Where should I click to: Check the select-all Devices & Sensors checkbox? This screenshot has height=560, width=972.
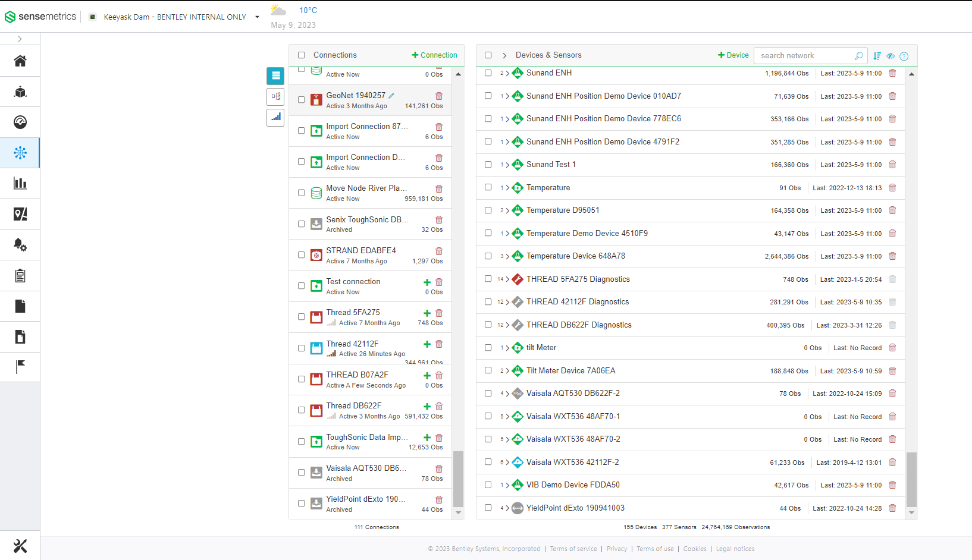[x=488, y=55]
